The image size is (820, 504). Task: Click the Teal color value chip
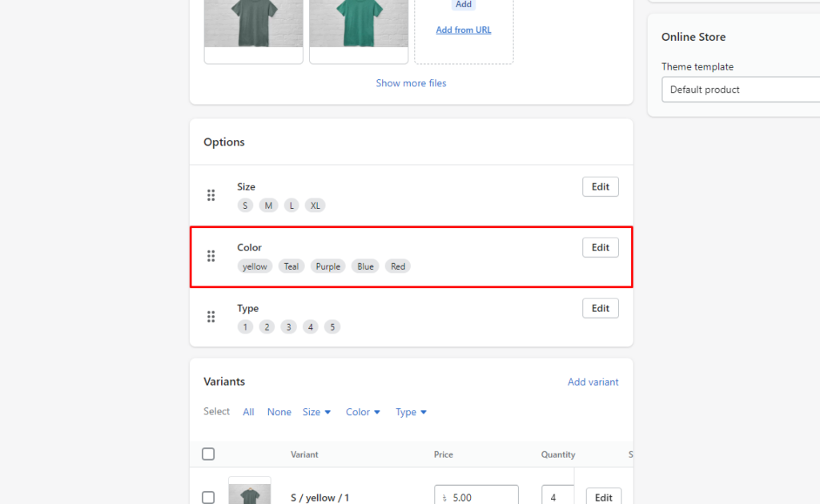(291, 266)
